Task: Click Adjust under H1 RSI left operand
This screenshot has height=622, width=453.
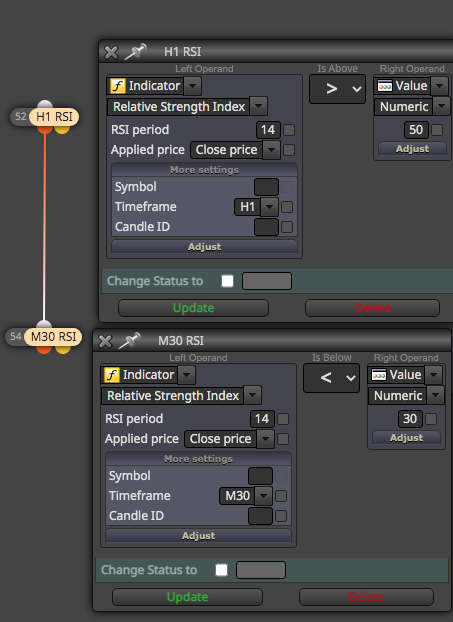Action: click(204, 247)
